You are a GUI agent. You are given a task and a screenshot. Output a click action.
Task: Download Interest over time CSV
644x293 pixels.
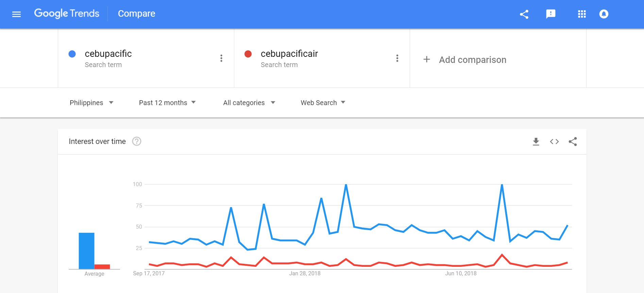536,142
